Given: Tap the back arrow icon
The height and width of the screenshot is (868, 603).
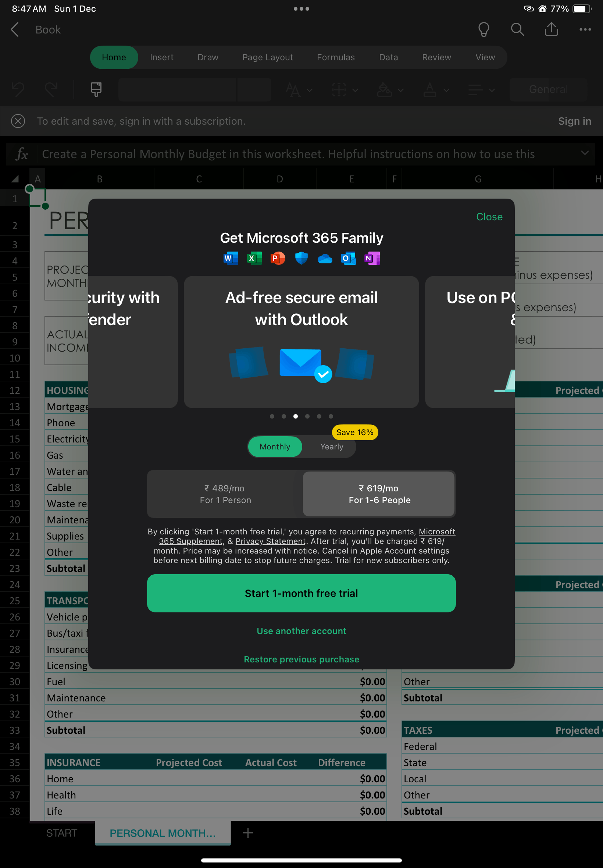Looking at the screenshot, I should pos(15,29).
